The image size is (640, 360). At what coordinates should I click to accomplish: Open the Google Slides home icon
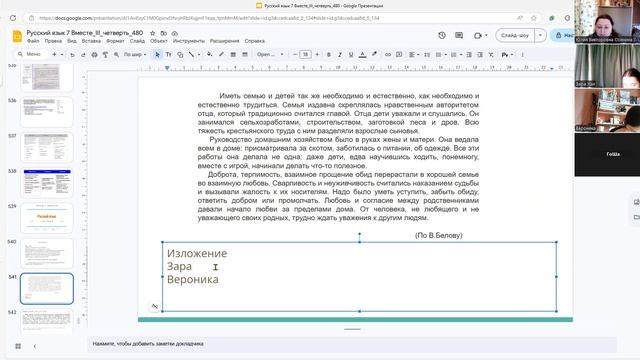click(17, 36)
